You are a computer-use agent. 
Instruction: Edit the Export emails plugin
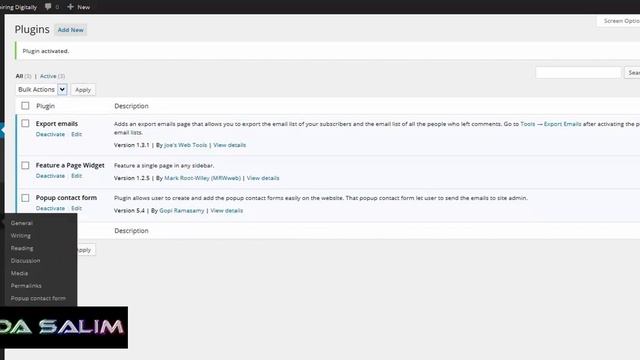77,134
